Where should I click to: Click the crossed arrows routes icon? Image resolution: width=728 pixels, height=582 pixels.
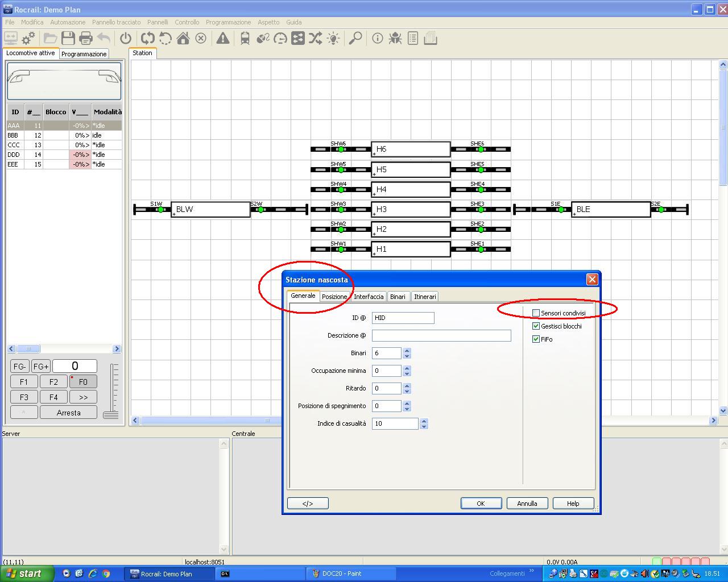click(x=316, y=39)
